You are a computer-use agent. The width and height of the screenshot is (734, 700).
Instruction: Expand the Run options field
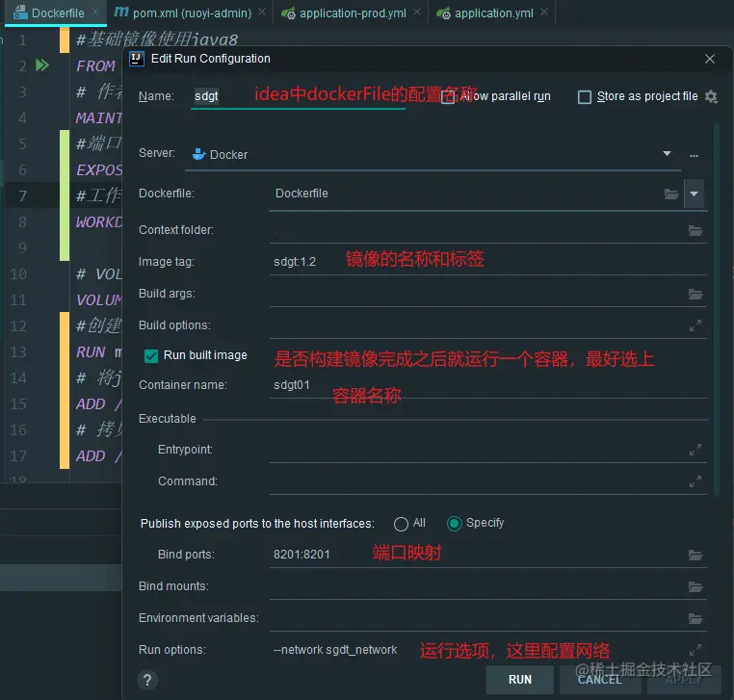point(695,650)
